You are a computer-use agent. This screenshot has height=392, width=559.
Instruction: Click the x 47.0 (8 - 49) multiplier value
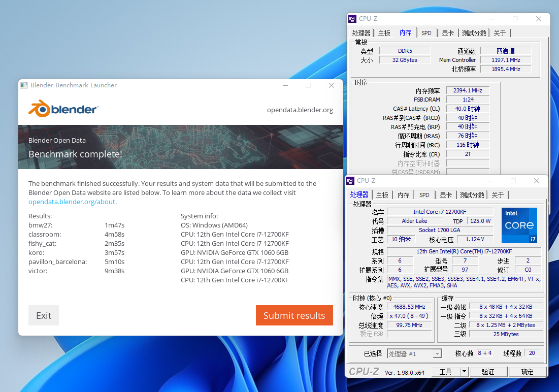409,316
